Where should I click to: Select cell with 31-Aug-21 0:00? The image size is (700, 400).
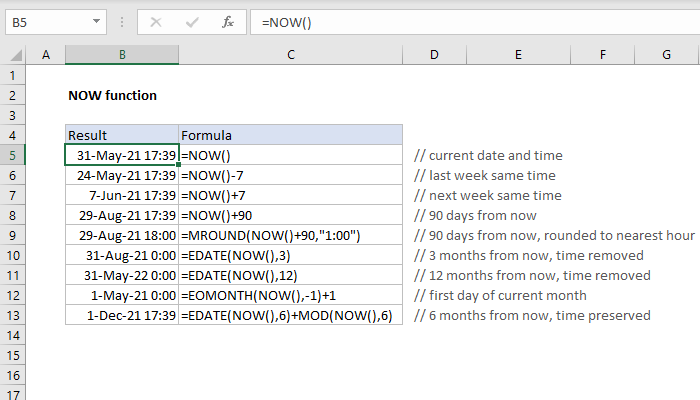[x=122, y=255]
